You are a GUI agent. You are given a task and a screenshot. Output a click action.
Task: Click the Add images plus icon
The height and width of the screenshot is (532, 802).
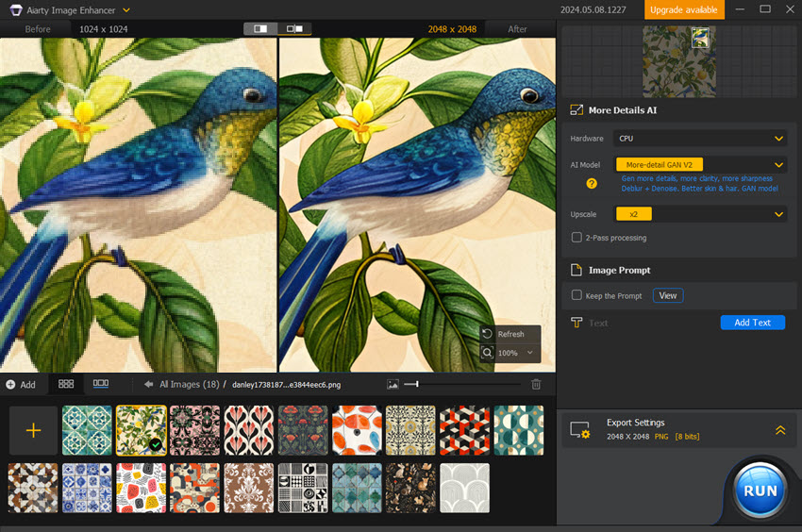pos(10,384)
